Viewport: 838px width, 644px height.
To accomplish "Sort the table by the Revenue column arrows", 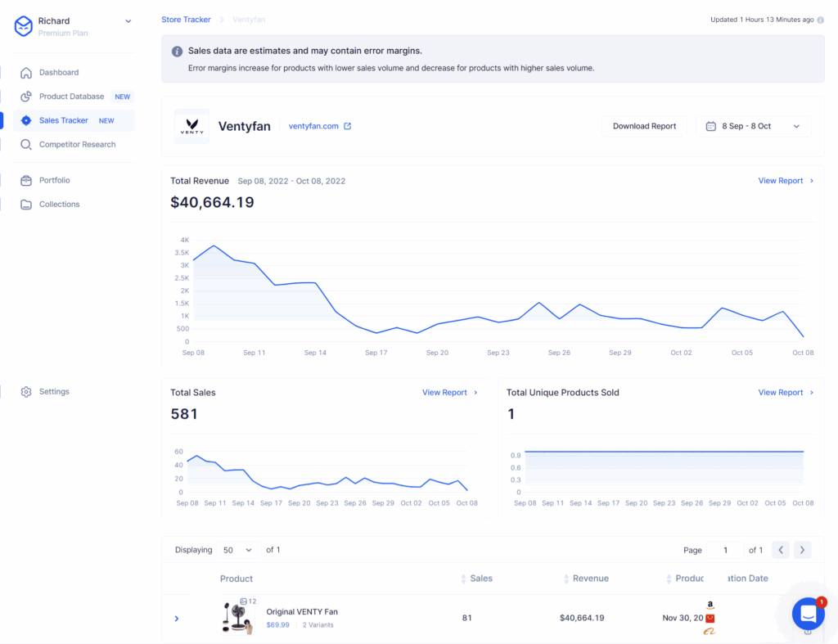I will [566, 579].
